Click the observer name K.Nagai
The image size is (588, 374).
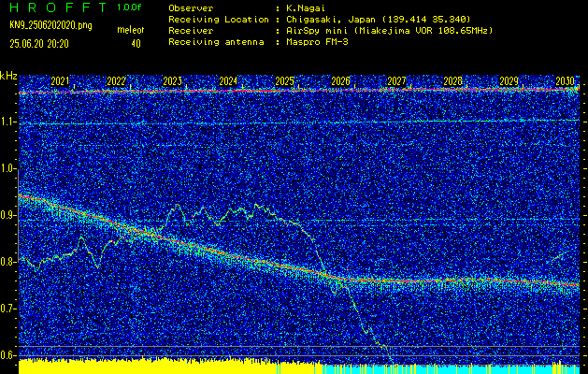(x=306, y=8)
